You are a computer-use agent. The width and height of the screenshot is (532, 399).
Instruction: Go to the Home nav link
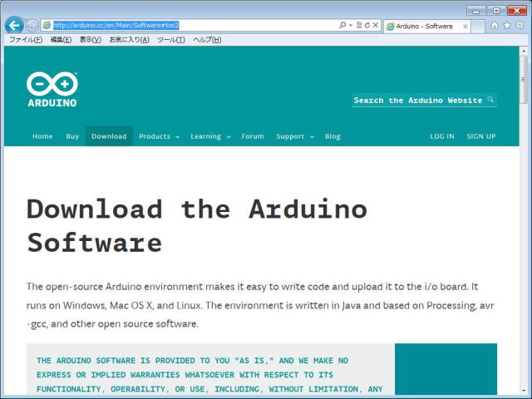pyautogui.click(x=42, y=136)
